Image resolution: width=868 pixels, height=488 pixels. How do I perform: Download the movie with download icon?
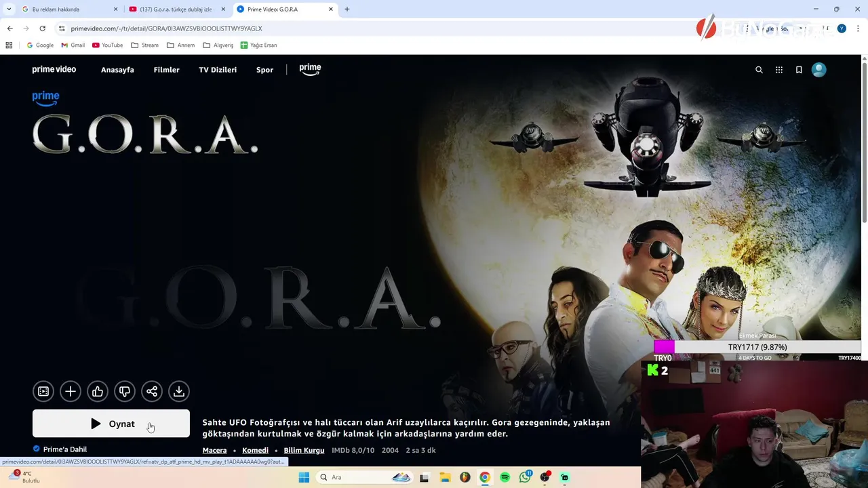tap(179, 391)
